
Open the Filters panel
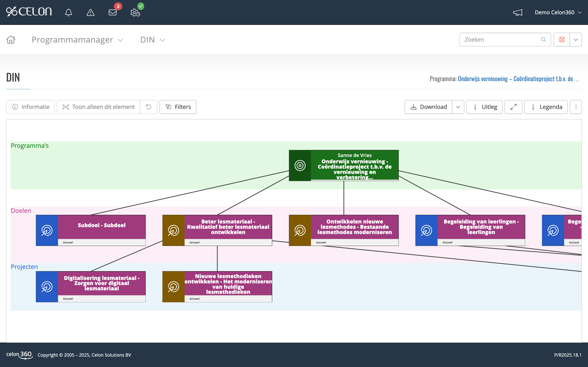pyautogui.click(x=178, y=107)
